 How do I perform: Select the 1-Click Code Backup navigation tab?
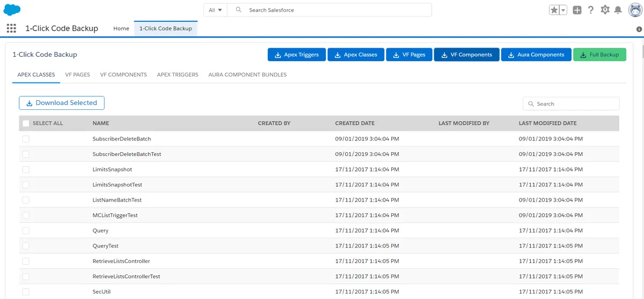(x=166, y=28)
